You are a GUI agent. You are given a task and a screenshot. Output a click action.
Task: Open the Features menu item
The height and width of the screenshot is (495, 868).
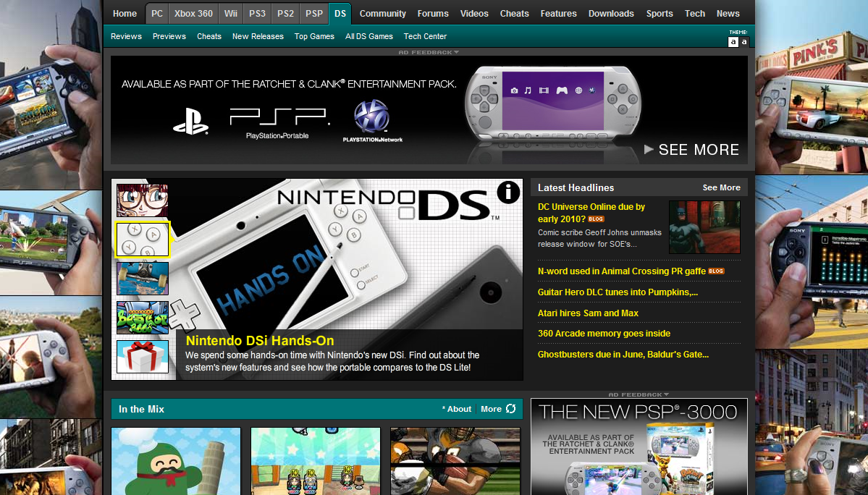coord(559,13)
